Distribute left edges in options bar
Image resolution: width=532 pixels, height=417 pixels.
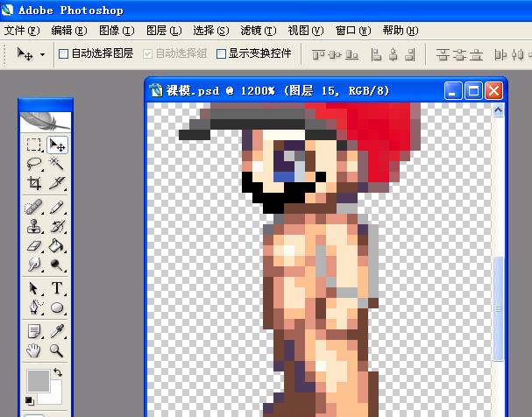[x=500, y=54]
